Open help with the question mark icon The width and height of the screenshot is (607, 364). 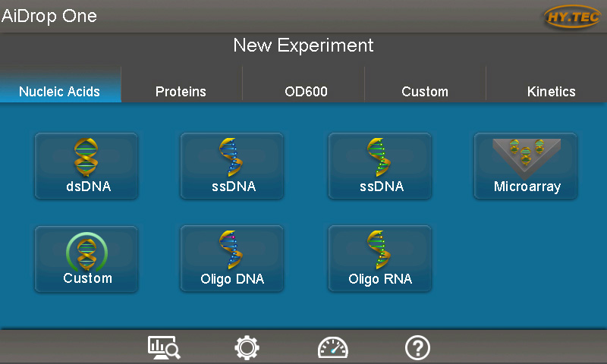point(417,347)
